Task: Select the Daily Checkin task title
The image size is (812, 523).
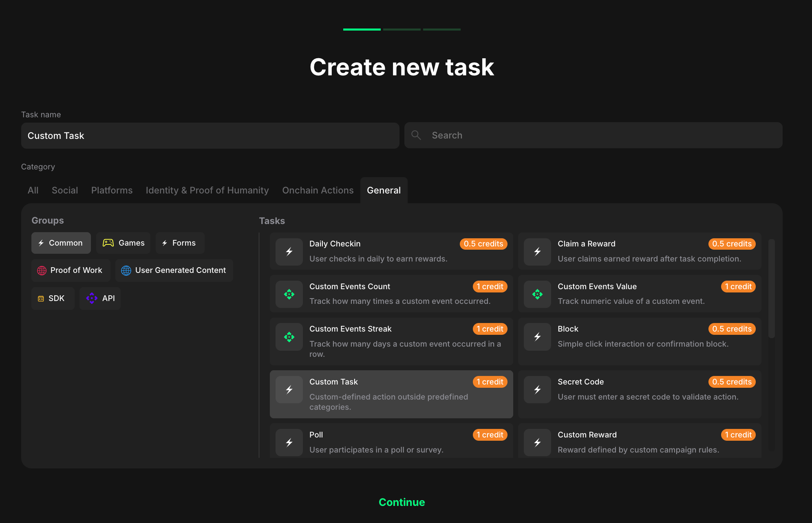Action: click(x=335, y=244)
